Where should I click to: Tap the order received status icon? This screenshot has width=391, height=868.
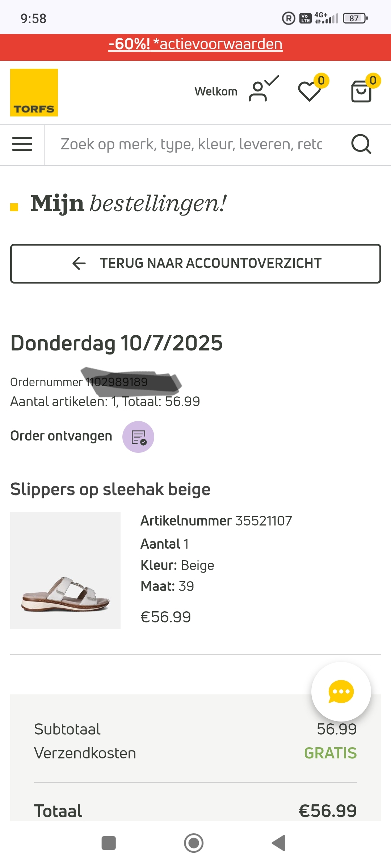(x=138, y=437)
